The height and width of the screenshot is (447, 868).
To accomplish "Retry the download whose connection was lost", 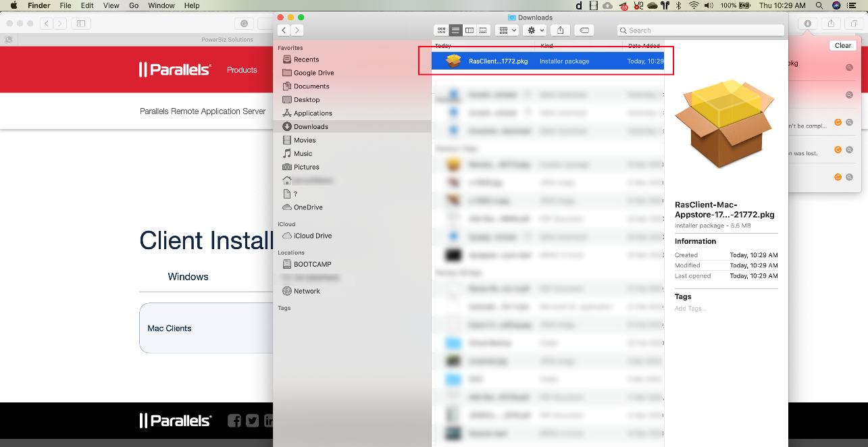I will (838, 150).
